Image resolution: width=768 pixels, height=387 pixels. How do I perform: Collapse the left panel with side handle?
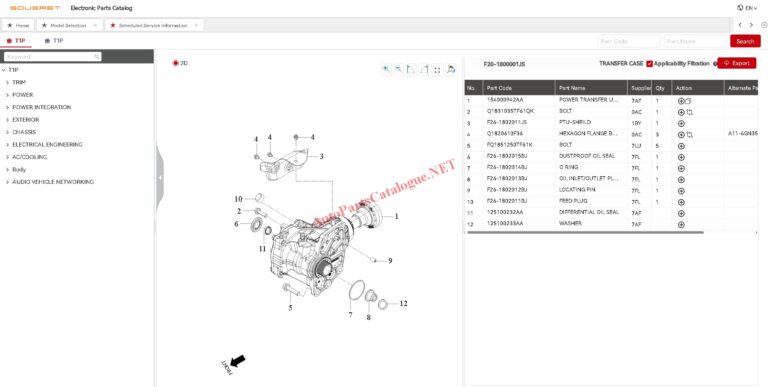160,178
